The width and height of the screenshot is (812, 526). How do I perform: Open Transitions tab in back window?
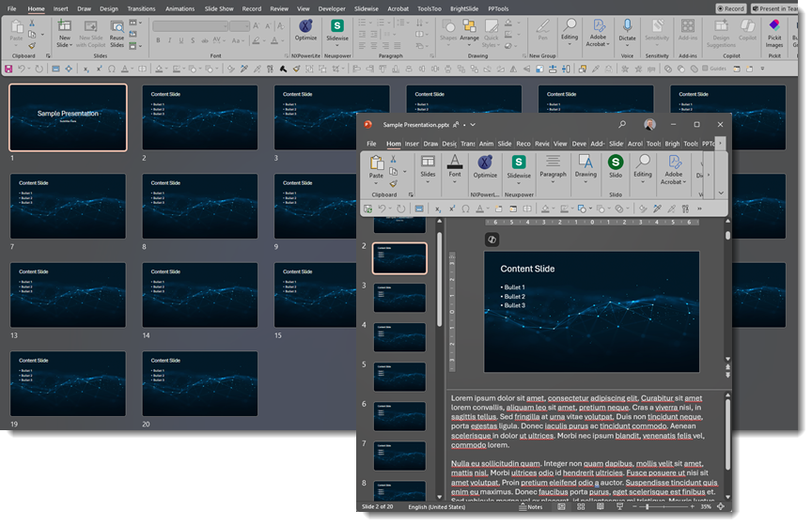[141, 8]
